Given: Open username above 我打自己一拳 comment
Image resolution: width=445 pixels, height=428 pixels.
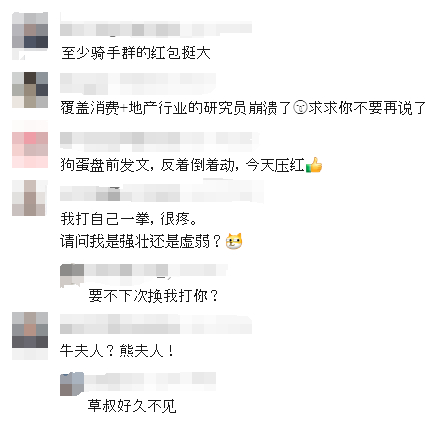Looking at the screenshot, I should [x=162, y=192].
